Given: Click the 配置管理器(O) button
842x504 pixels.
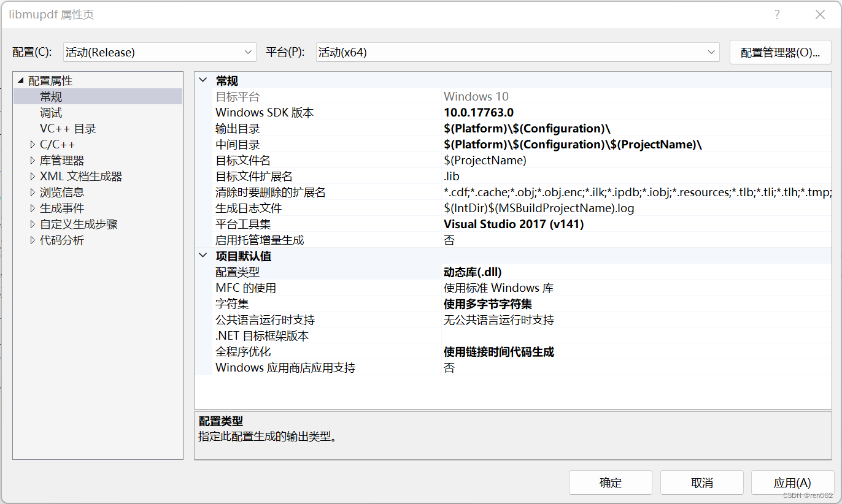Looking at the screenshot, I should pyautogui.click(x=780, y=52).
